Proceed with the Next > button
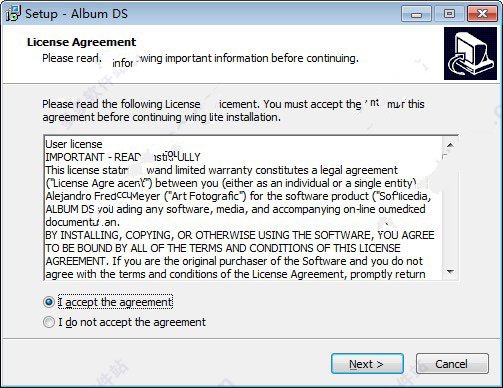The image size is (503, 388). tap(367, 364)
